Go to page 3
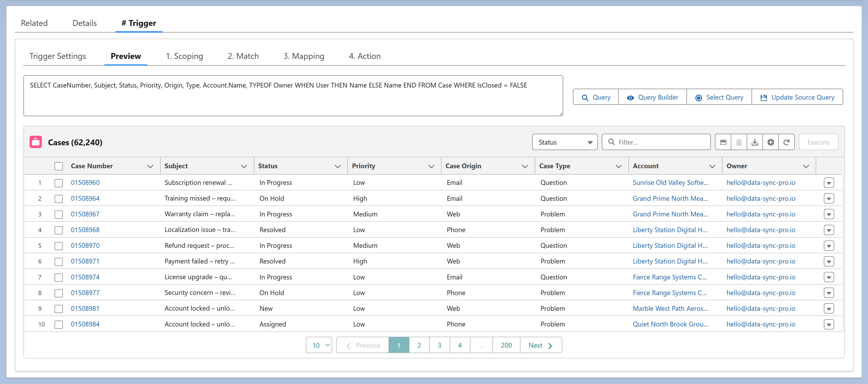868x384 pixels. 439,345
